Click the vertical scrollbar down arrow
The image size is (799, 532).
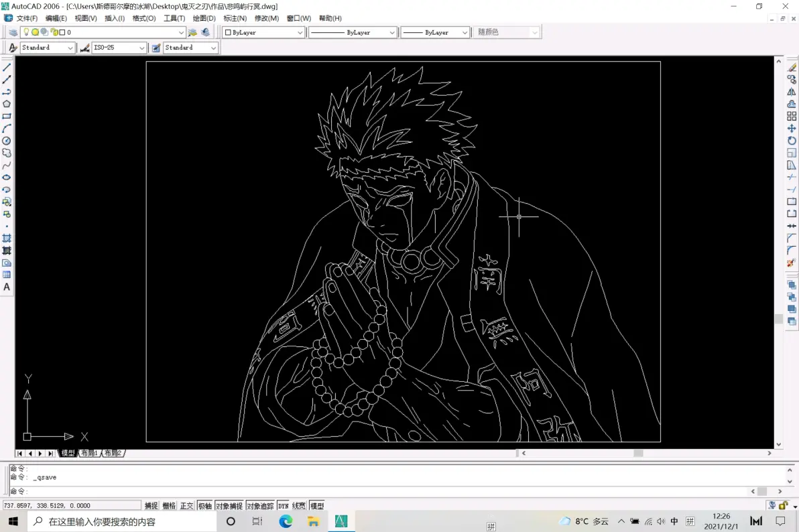(x=778, y=444)
